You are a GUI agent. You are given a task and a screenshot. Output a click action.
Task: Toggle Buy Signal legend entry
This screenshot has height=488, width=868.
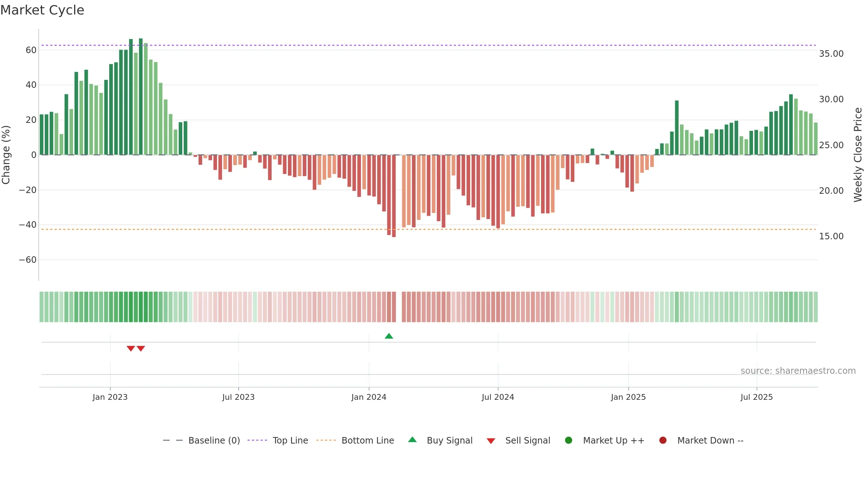pyautogui.click(x=440, y=440)
